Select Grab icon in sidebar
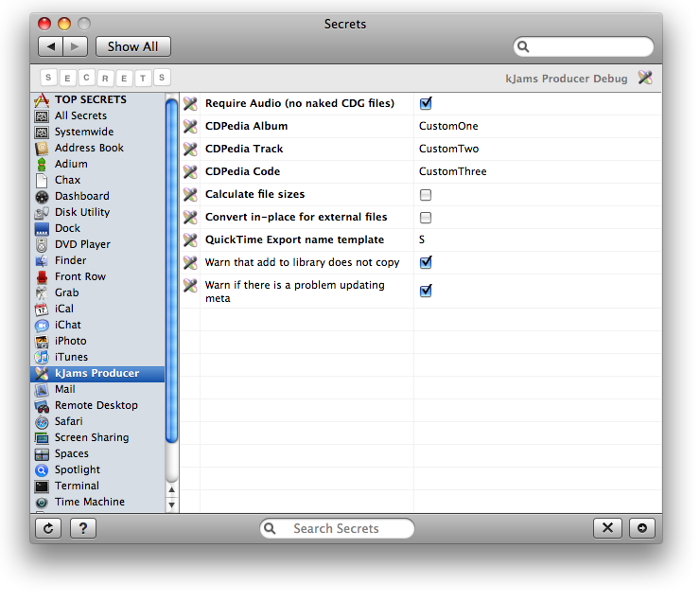 (x=42, y=293)
